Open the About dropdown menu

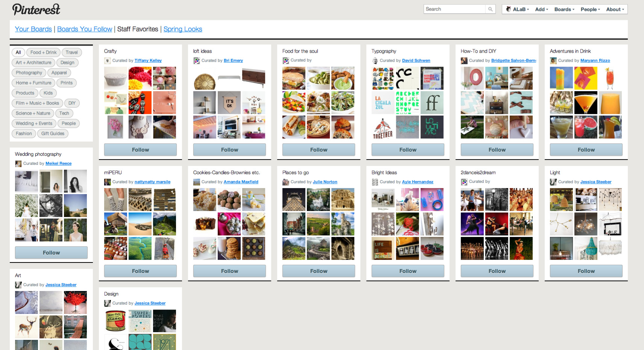615,9
